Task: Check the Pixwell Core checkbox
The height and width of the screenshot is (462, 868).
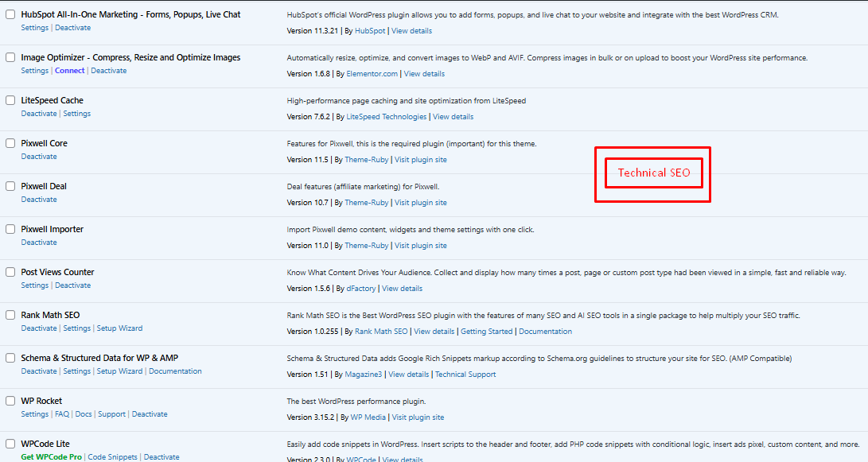Action: [10, 143]
